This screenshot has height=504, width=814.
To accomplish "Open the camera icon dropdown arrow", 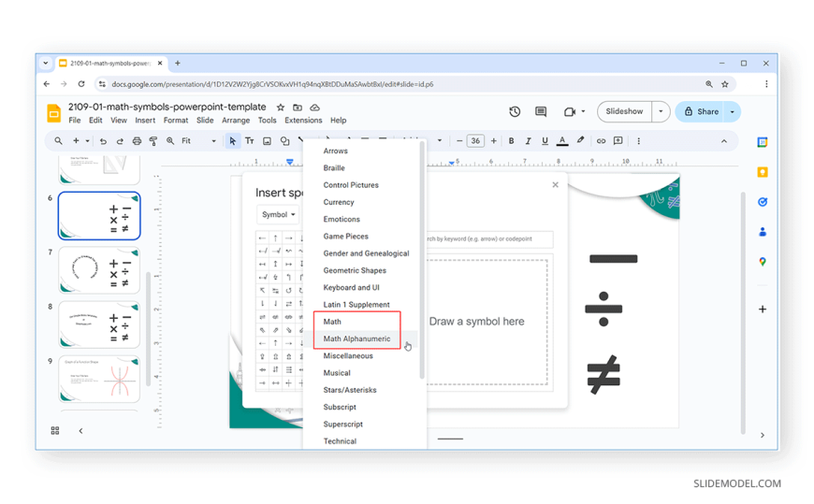I will point(583,111).
